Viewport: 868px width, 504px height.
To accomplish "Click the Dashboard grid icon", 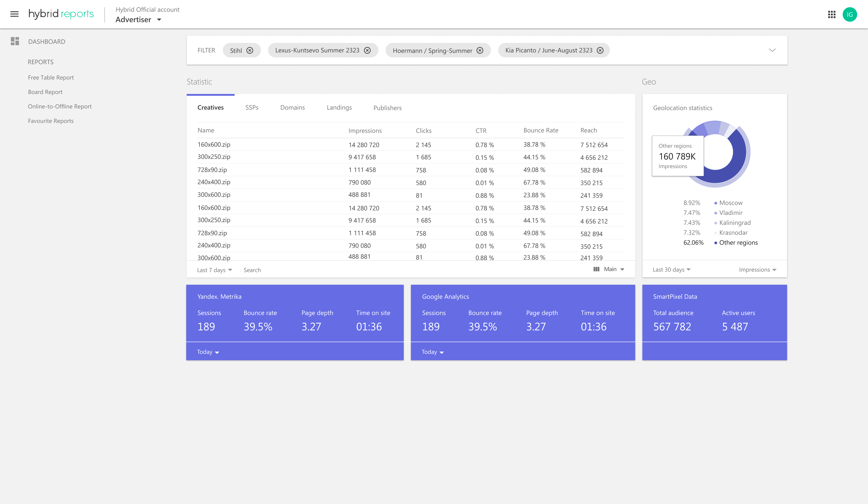I will click(15, 41).
